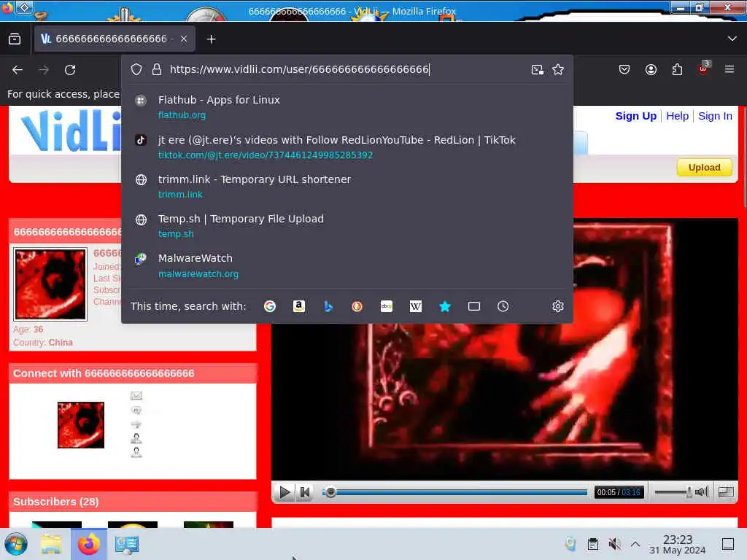This screenshot has width=747, height=560.
Task: Select MalwareWatch suggestion
Action: [x=347, y=265]
